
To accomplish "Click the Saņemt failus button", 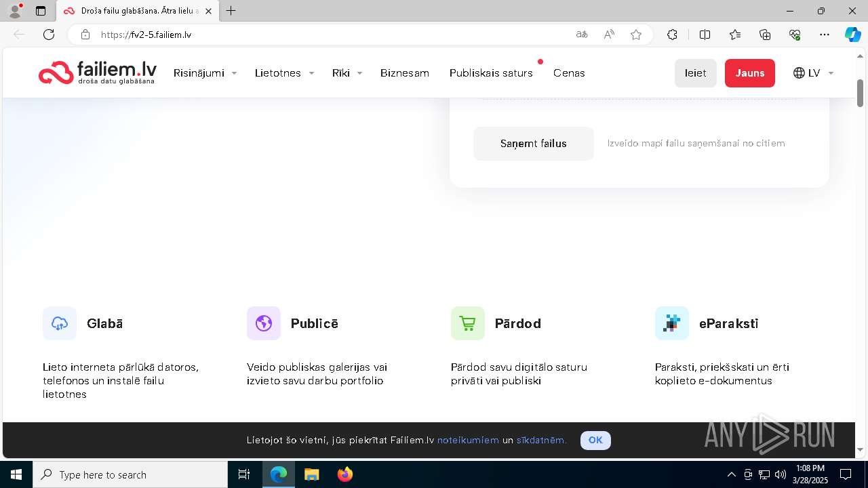I will click(x=534, y=144).
